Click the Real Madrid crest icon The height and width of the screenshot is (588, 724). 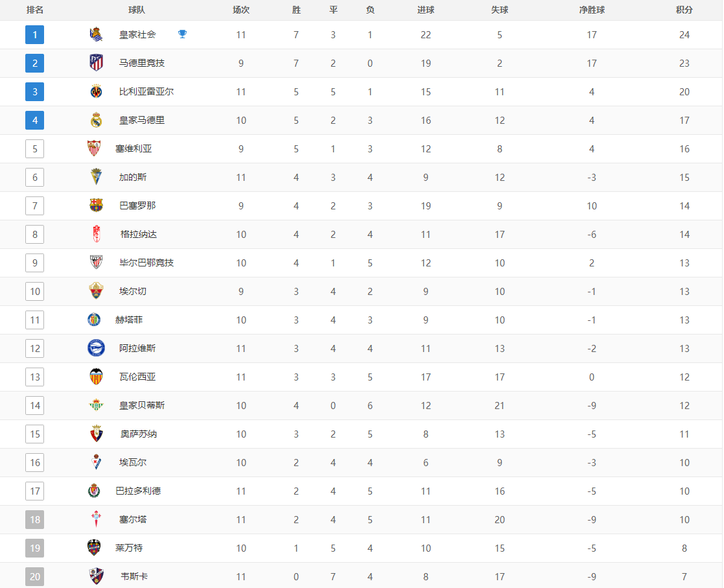(96, 120)
